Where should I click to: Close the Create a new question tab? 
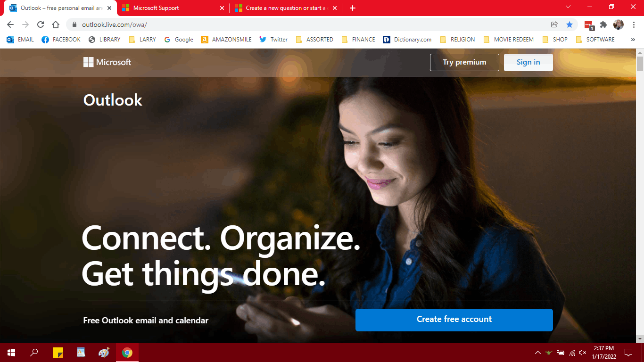tap(335, 8)
